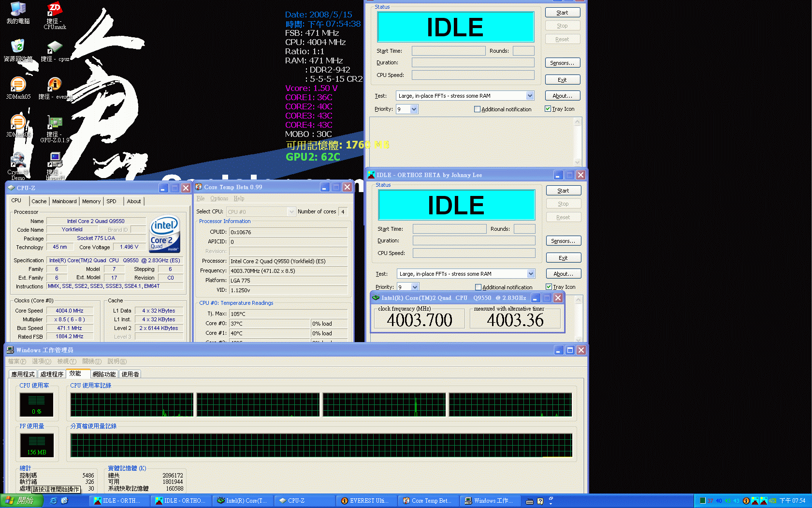The image size is (812, 508).
Task: Open File menu in Core Temp
Action: pos(201,198)
